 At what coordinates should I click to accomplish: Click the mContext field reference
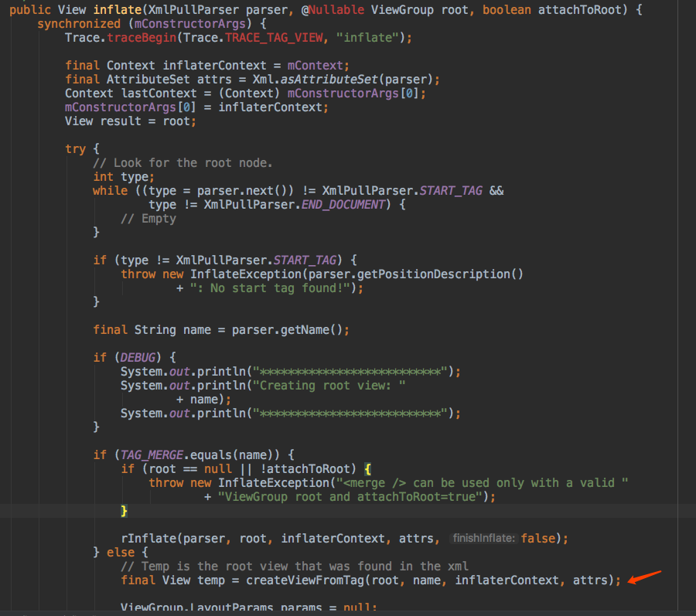coord(316,66)
